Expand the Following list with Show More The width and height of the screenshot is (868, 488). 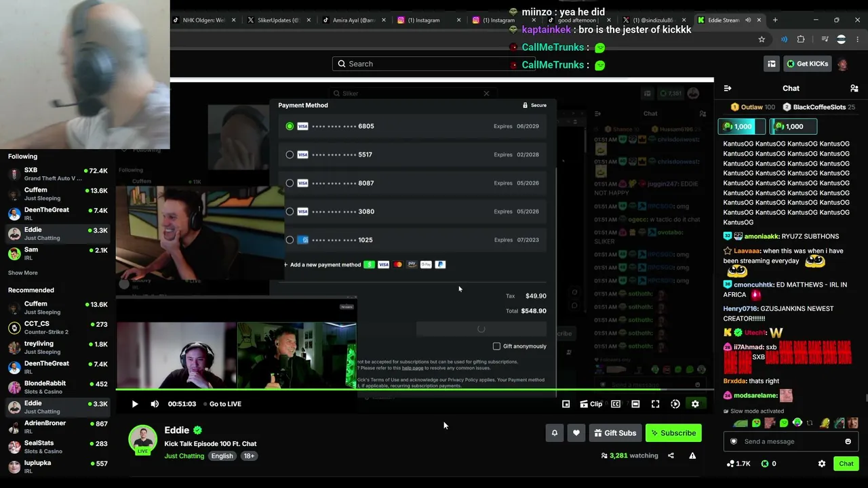pos(23,272)
